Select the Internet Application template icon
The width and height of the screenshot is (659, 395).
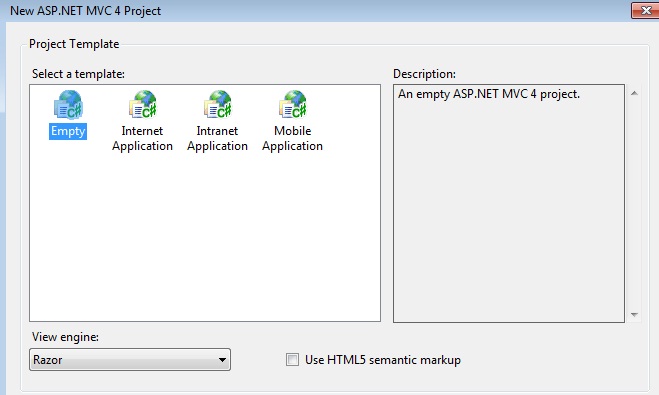tap(142, 105)
